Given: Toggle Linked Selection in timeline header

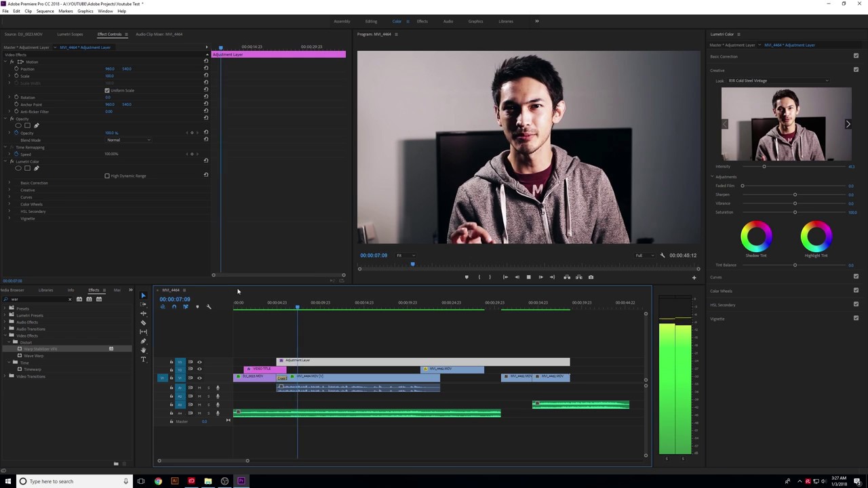Looking at the screenshot, I should 185,307.
